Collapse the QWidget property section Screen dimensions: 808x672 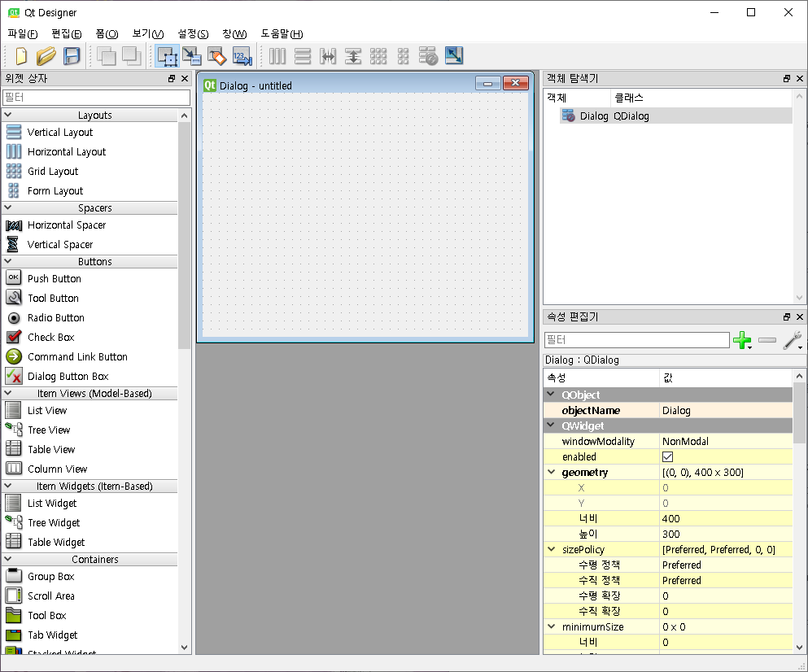pyautogui.click(x=552, y=425)
